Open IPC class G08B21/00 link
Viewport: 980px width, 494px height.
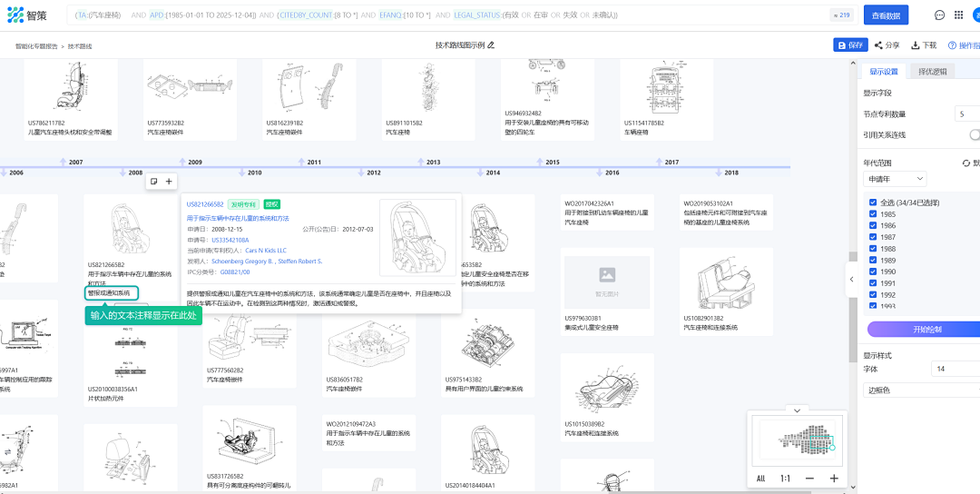234,272
